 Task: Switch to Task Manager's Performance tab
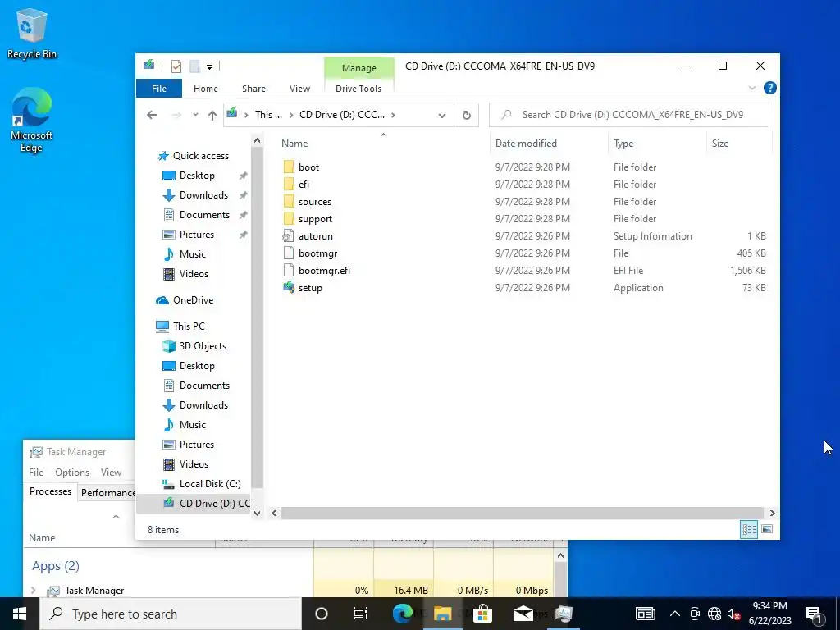pyautogui.click(x=107, y=493)
